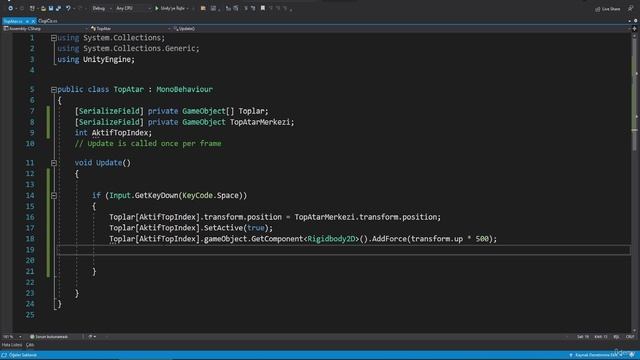Click the feedback person icon
This screenshot has width=640, height=360.
(631, 9)
